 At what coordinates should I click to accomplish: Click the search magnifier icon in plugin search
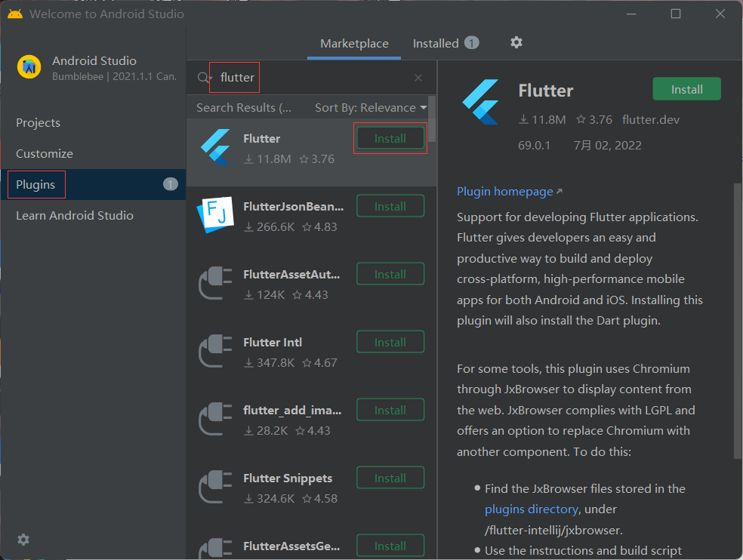204,78
